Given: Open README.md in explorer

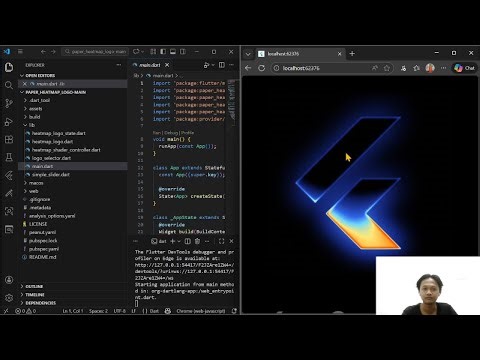Looking at the screenshot, I should click(42, 257).
